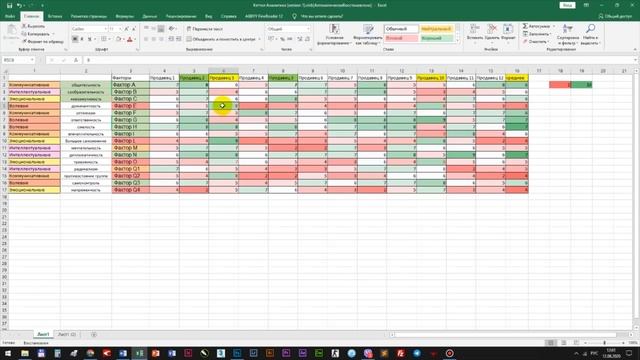This screenshot has width=640, height=360.
Task: Click the decrease decimal icon
Action: tap(307, 39)
